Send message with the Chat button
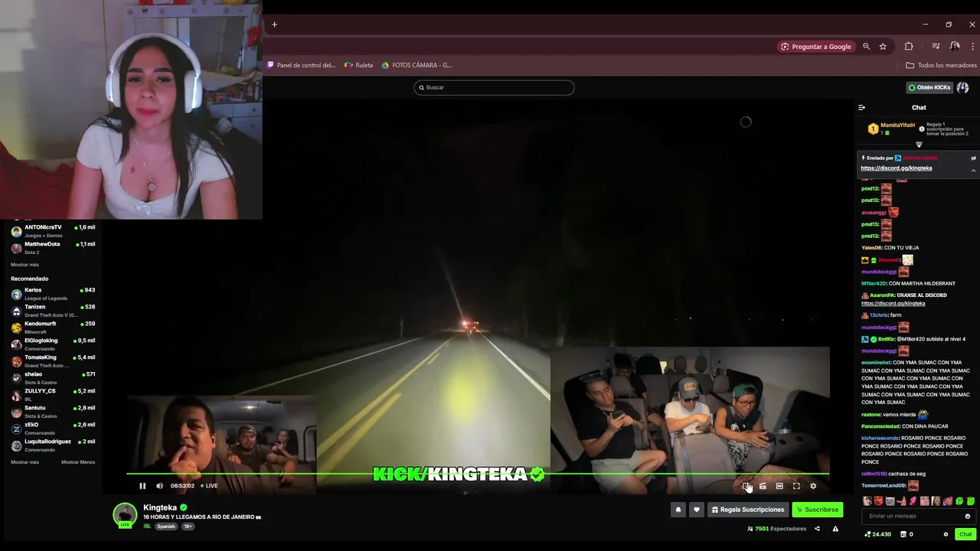Image resolution: width=980 pixels, height=551 pixels. [965, 534]
